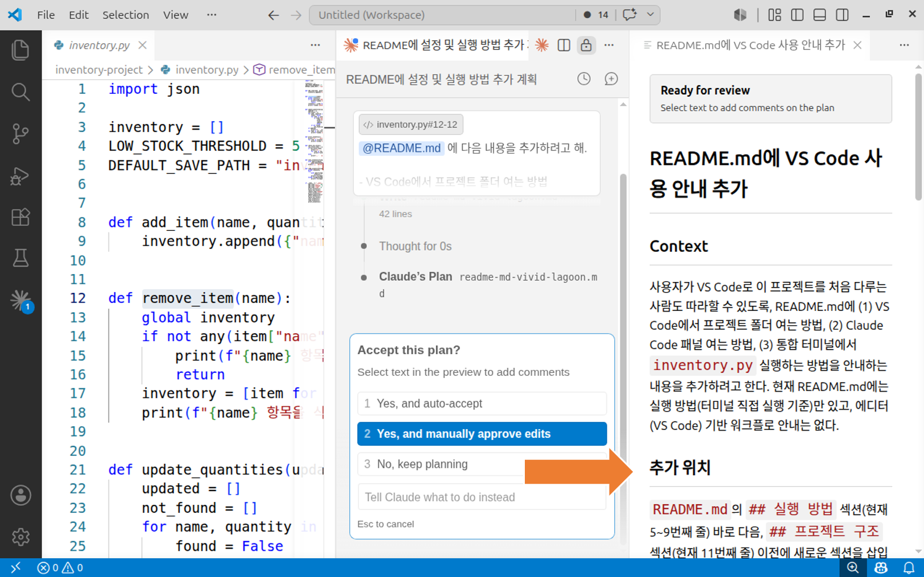The image size is (924, 577).
Task: Open the View menu
Action: [x=176, y=15]
